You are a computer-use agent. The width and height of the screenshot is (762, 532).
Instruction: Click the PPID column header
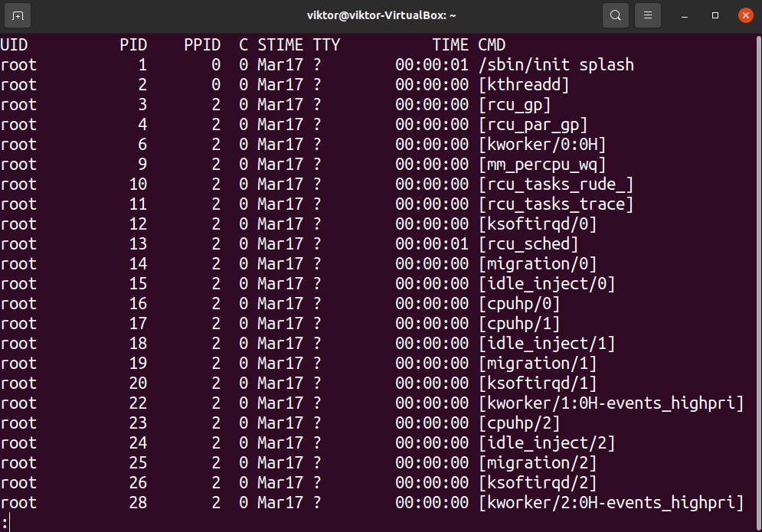[202, 45]
